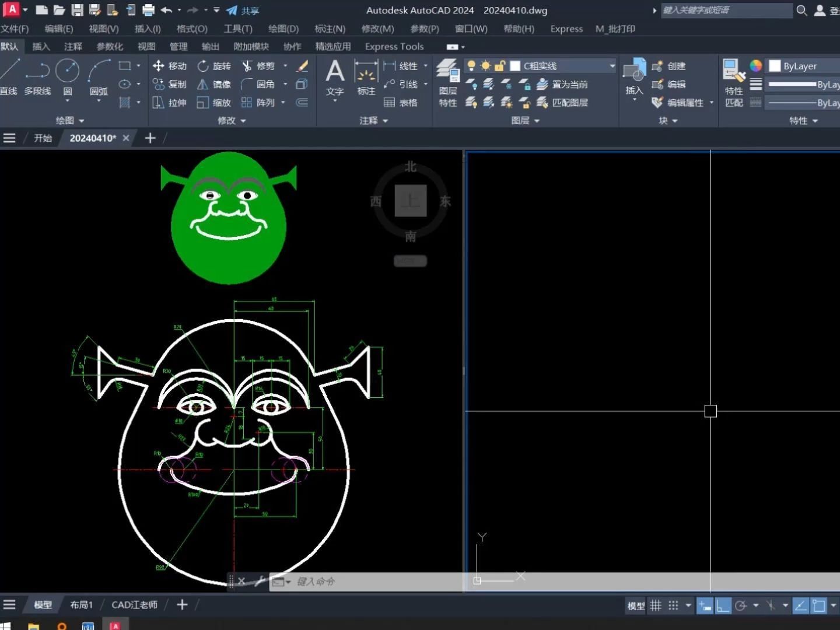Activate the Rotate (旋转) tool
The height and width of the screenshot is (630, 840).
pyautogui.click(x=214, y=66)
